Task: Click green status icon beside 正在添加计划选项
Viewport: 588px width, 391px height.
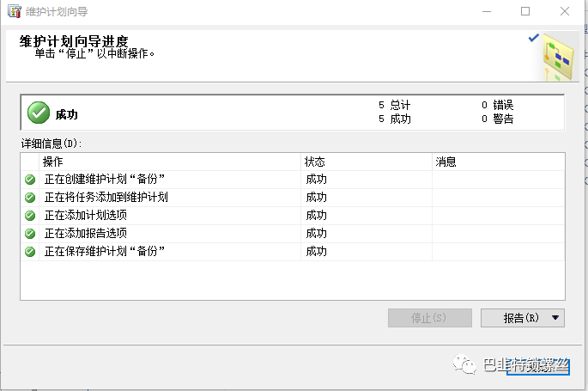Action: pyautogui.click(x=30, y=216)
